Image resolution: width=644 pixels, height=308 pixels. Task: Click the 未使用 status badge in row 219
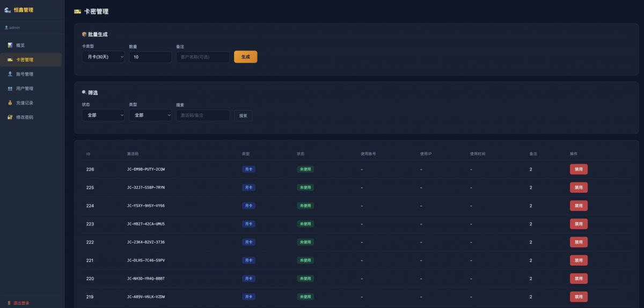click(305, 297)
